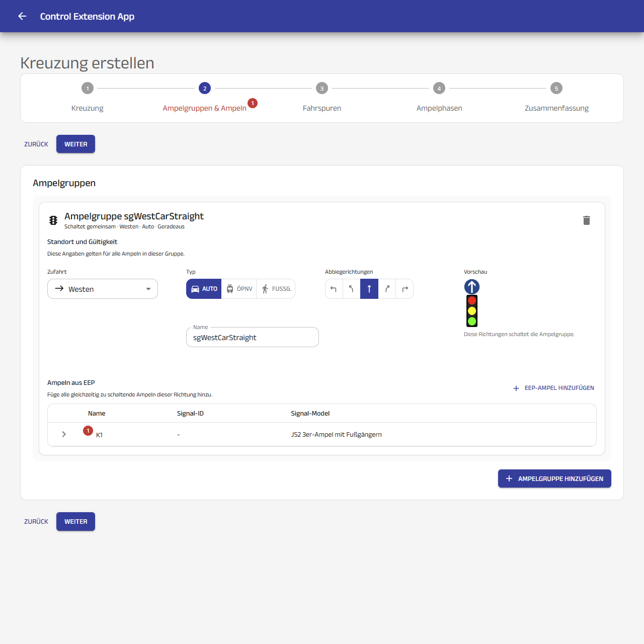The image size is (644, 644).
Task: Go to step 3 Fahrspuren
Action: pos(322,98)
